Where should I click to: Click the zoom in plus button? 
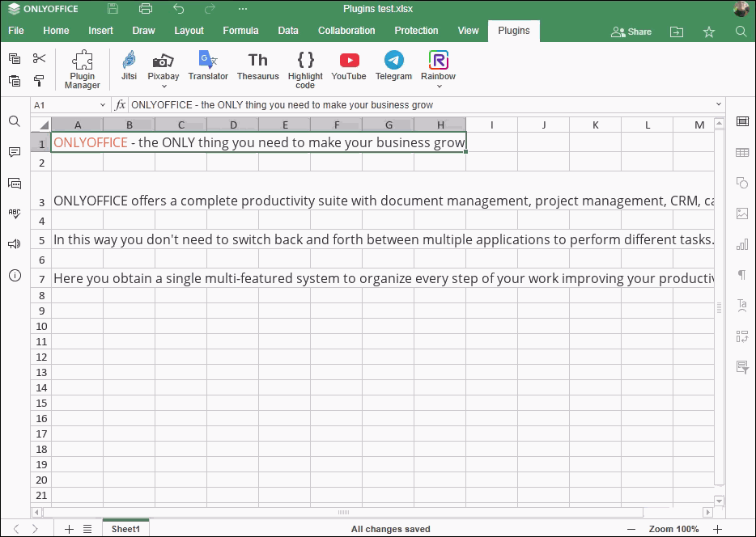pos(717,529)
